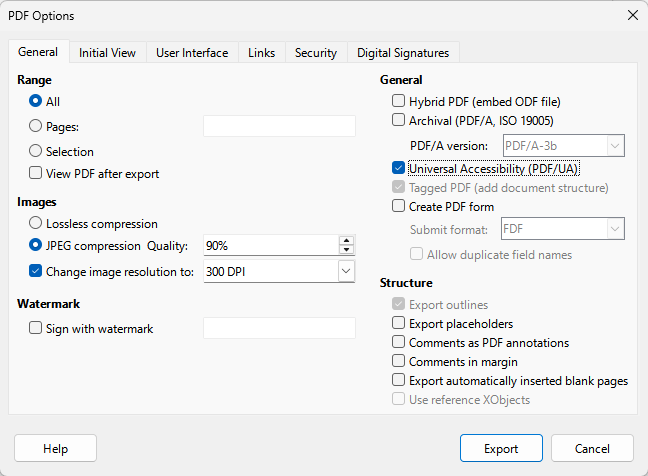
Task: Click the Cancel button
Action: 592,448
